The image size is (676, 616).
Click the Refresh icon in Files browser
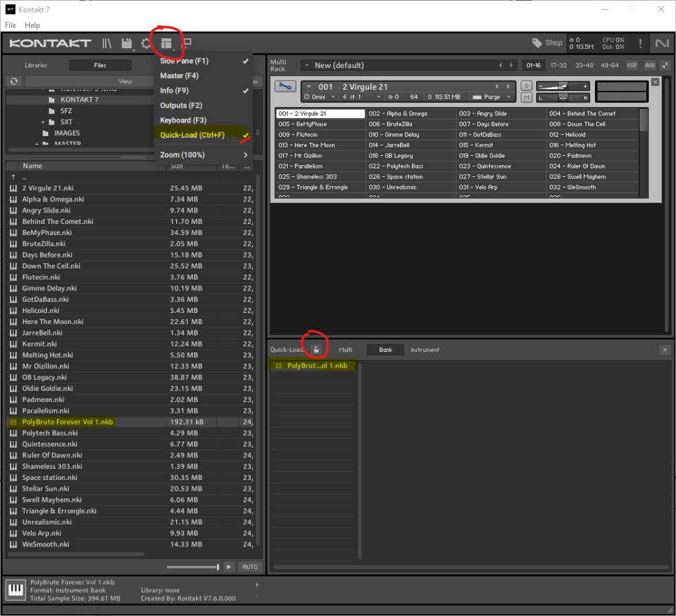pos(13,81)
